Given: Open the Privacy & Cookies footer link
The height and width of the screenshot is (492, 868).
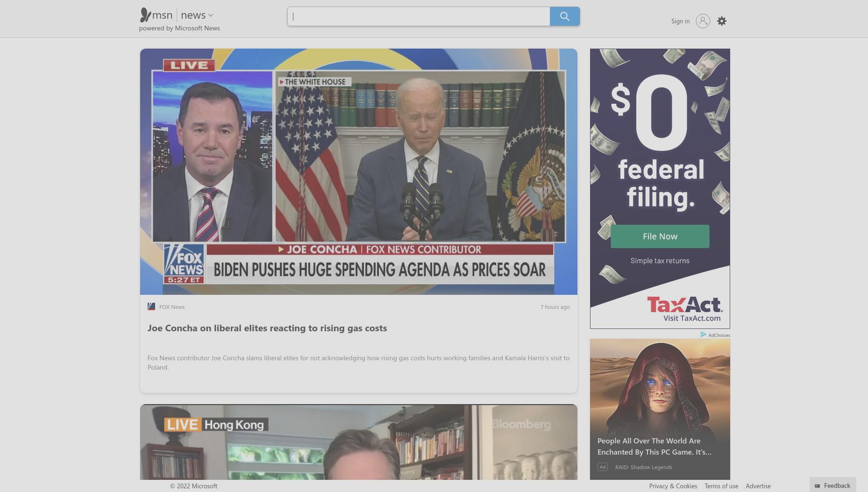Looking at the screenshot, I should pyautogui.click(x=673, y=486).
